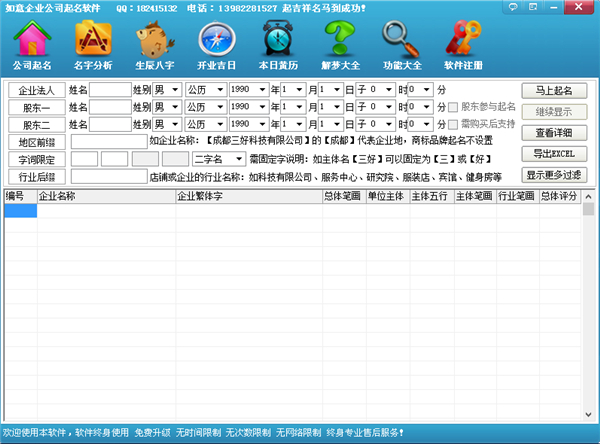This screenshot has height=444, width=600.
Task: Enable the 股东参与起名 checkbox
Action: tap(454, 107)
